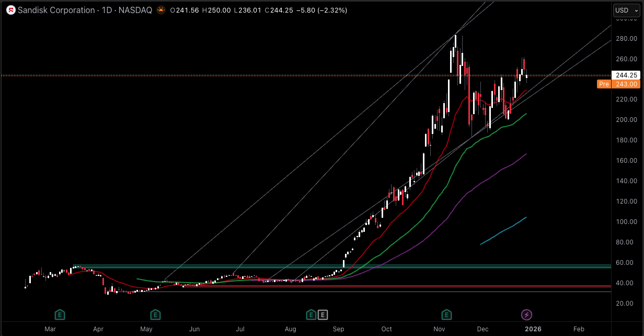Click the purple lightning bolt event icon
644x336 pixels.
click(526, 315)
